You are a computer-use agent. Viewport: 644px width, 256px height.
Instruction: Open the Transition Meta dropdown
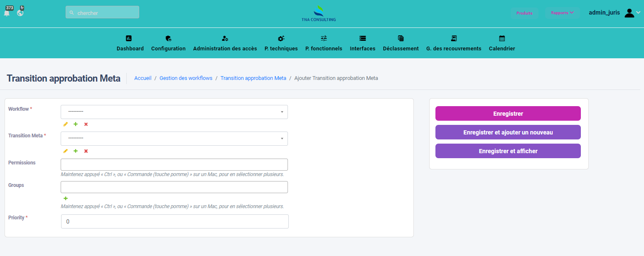(174, 139)
